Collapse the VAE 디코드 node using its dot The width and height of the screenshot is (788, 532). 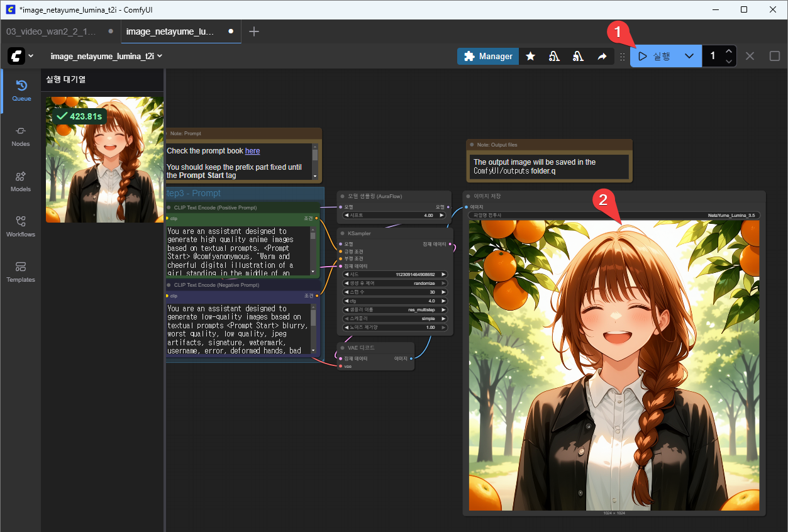tap(342, 348)
